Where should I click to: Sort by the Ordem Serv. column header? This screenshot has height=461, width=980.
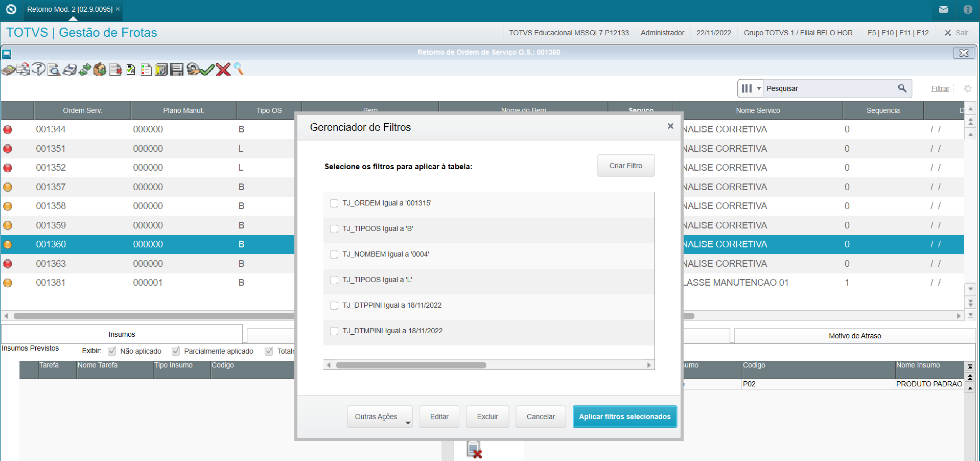tap(82, 110)
